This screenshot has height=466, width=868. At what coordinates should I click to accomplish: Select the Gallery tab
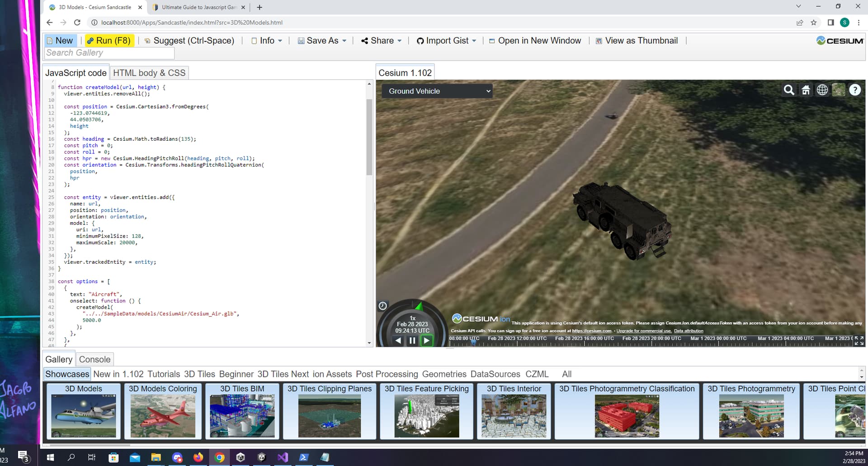[59, 359]
